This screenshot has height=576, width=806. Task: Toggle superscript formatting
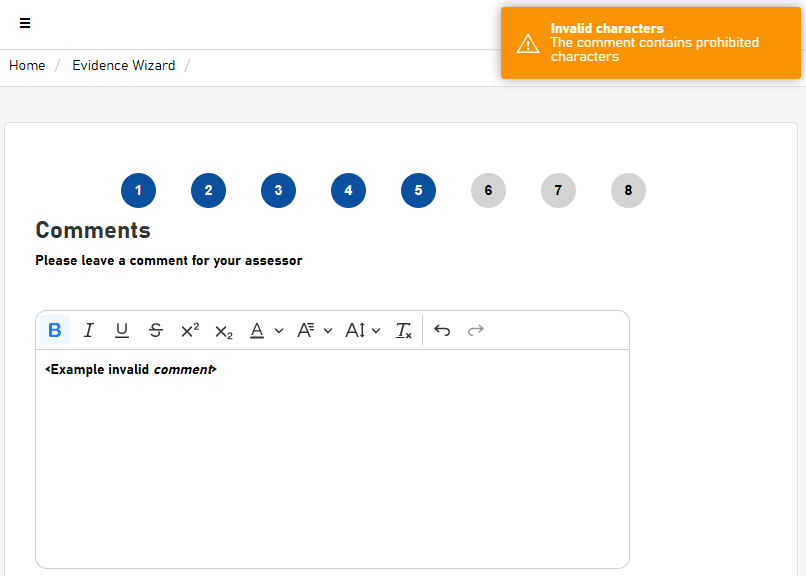189,330
